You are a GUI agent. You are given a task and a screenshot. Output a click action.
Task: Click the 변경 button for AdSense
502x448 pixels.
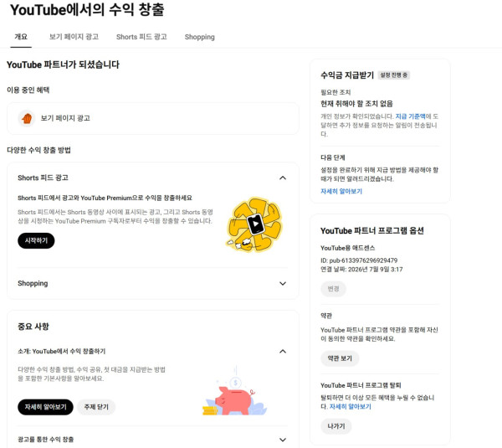333,289
